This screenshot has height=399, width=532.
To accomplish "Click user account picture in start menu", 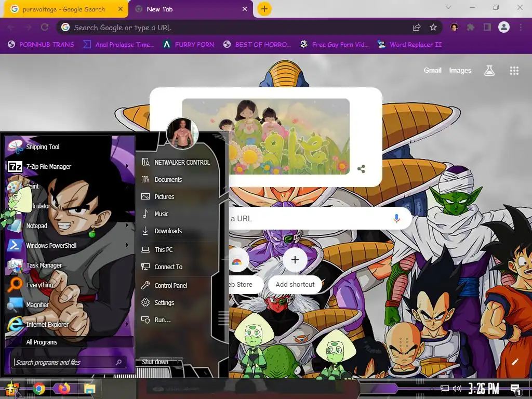I will [182, 134].
